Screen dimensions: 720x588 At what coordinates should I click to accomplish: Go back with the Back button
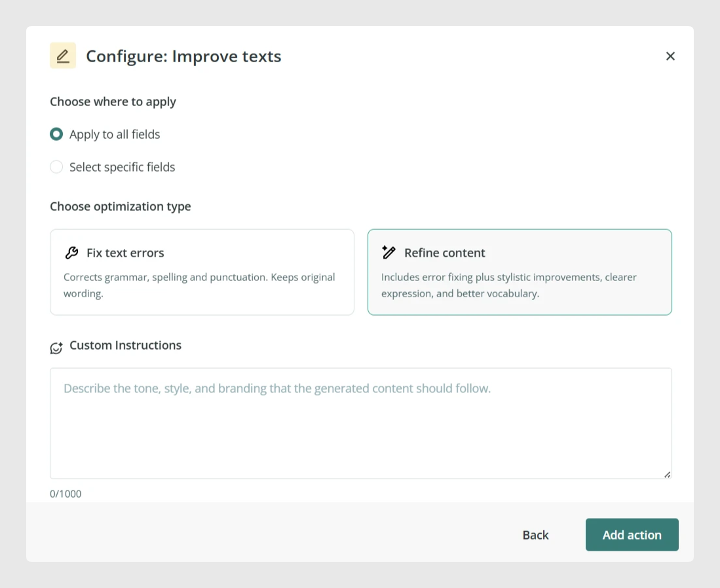(x=535, y=535)
